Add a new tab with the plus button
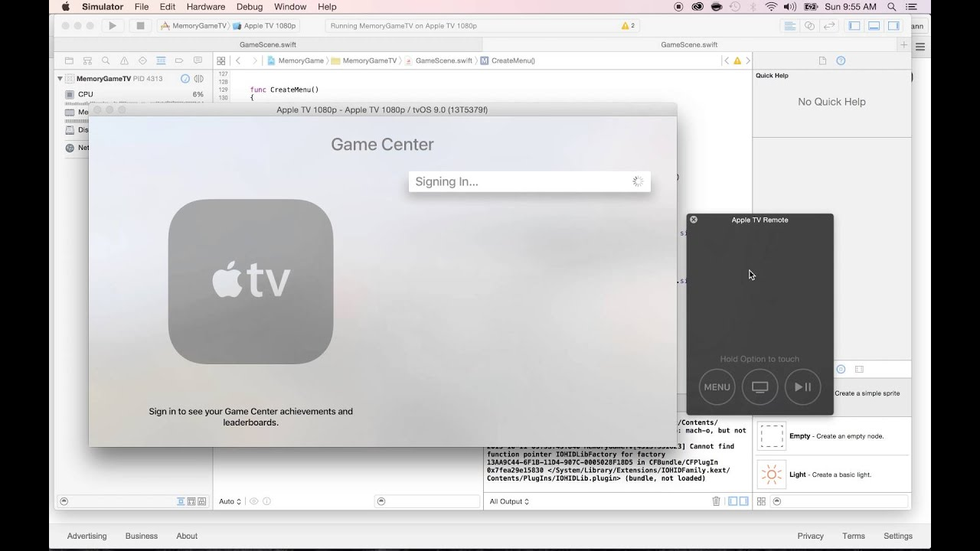The width and height of the screenshot is (980, 551). tap(904, 44)
